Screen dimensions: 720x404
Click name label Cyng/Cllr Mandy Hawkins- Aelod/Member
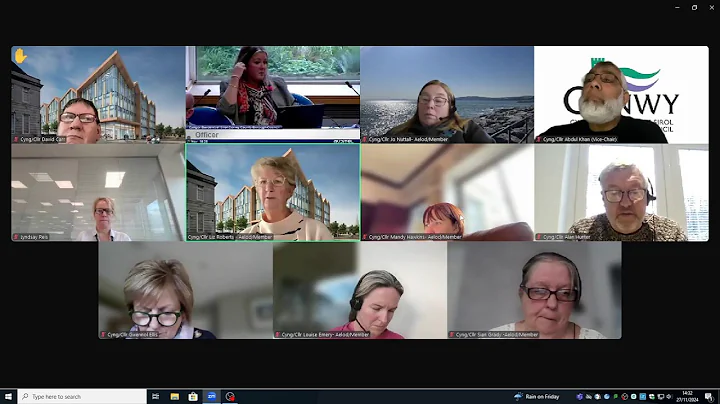415,237
